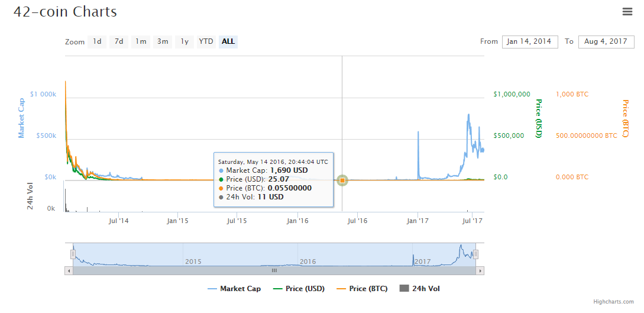
Task: Click the navigator scrollbar left arrow
Action: [x=69, y=270]
